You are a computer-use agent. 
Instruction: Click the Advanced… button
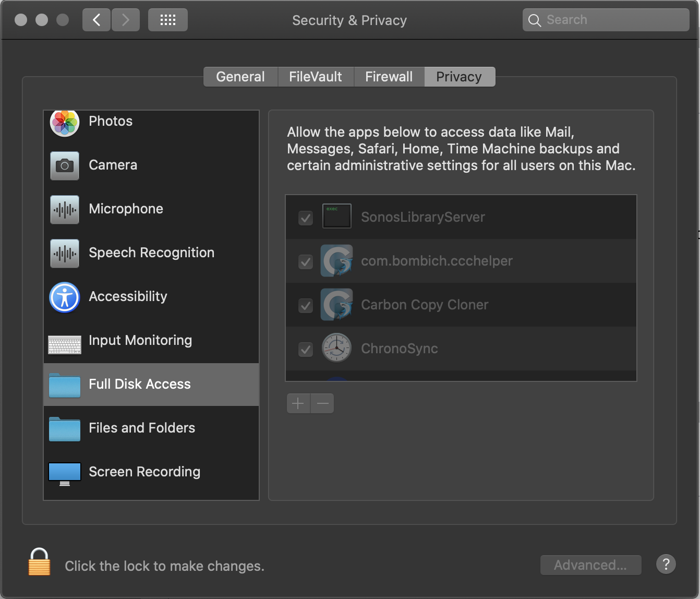[591, 565]
